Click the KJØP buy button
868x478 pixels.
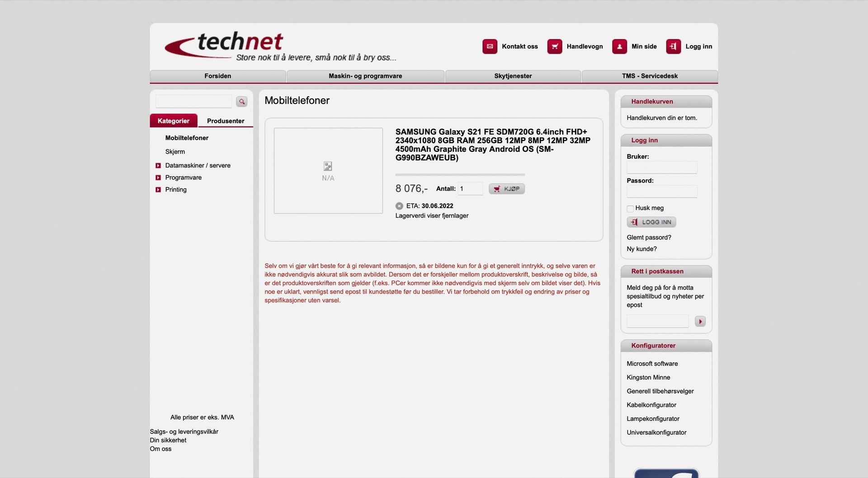(507, 189)
